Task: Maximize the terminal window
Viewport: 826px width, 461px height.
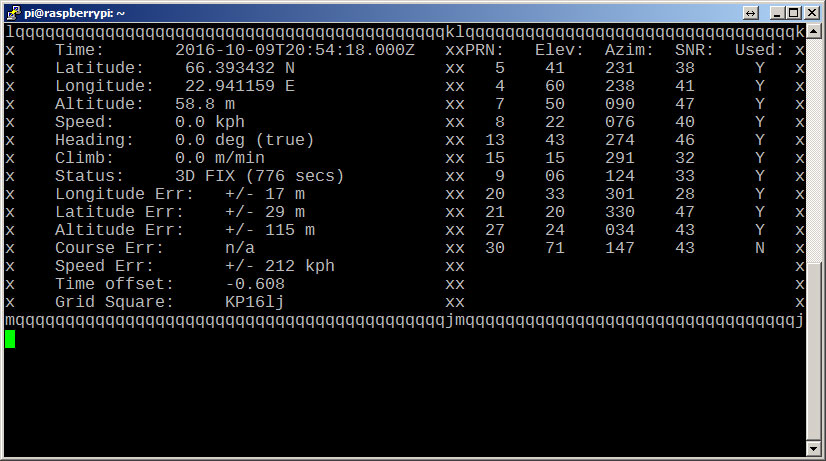Action: tap(794, 13)
